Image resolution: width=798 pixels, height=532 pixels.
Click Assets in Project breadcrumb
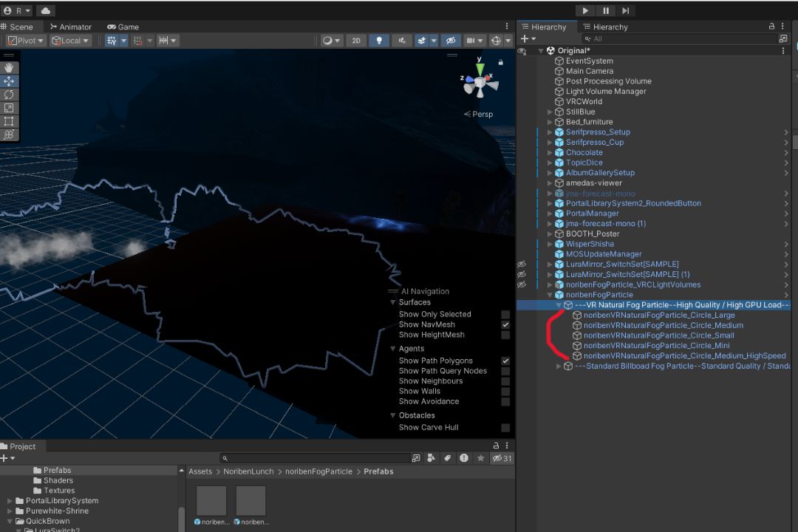pyautogui.click(x=200, y=471)
